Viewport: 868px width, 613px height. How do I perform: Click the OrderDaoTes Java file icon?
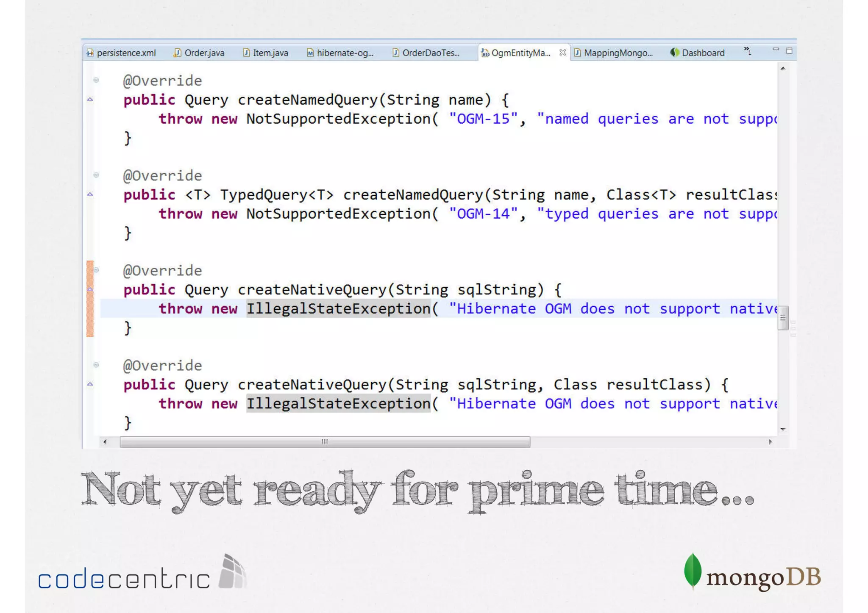coord(395,53)
